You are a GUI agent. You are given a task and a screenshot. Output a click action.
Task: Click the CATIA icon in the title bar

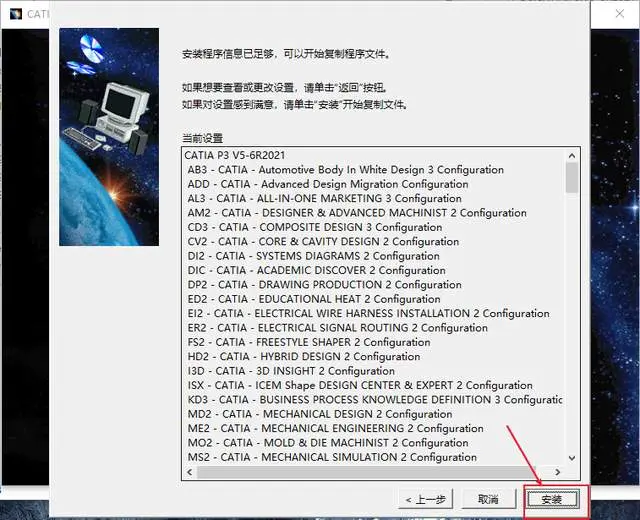16,14
